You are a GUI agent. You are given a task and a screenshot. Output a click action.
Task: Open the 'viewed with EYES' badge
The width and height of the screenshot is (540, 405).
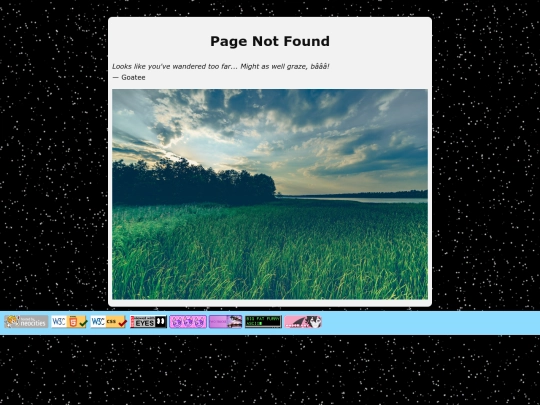[x=148, y=322]
